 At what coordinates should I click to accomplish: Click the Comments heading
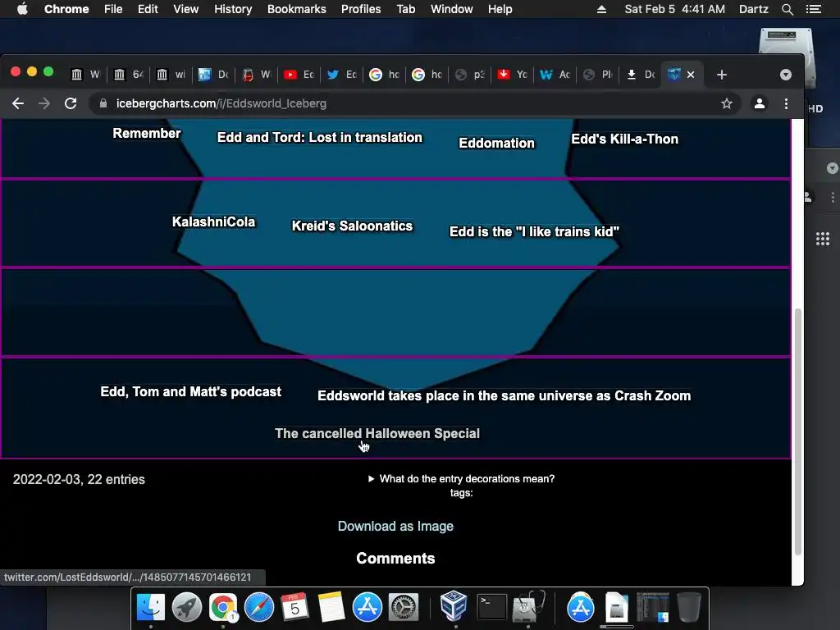(x=395, y=558)
